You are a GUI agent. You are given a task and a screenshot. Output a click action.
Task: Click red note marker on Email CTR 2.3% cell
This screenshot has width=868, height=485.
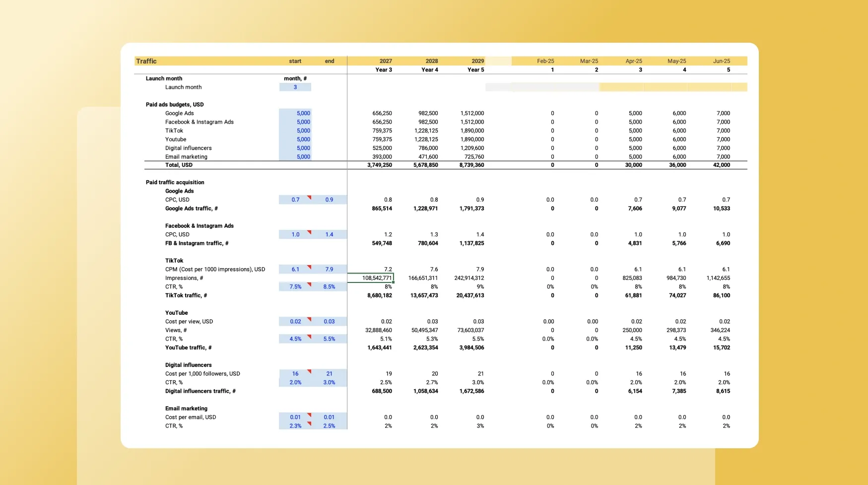[309, 423]
